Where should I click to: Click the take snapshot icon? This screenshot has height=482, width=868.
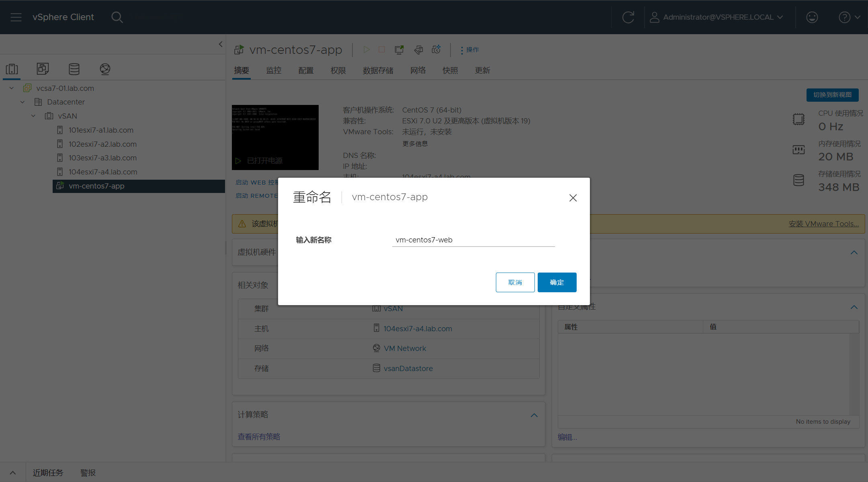click(x=436, y=49)
